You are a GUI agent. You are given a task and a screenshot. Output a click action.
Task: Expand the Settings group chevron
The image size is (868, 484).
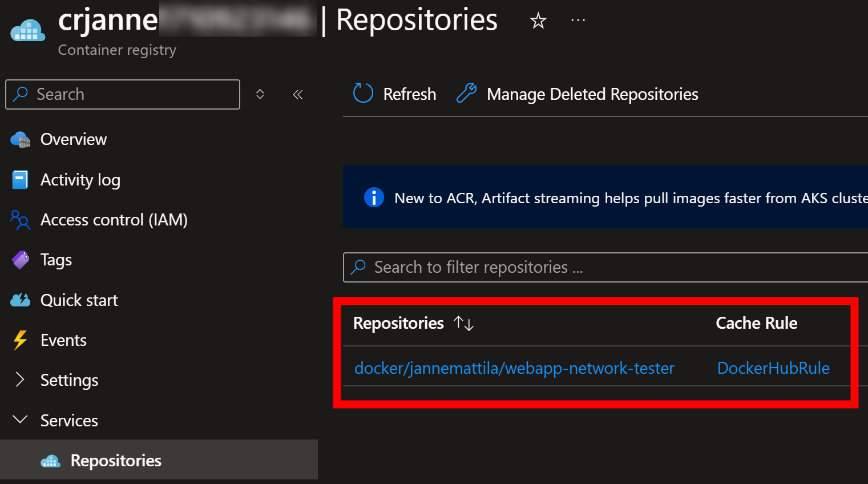pyautogui.click(x=20, y=380)
